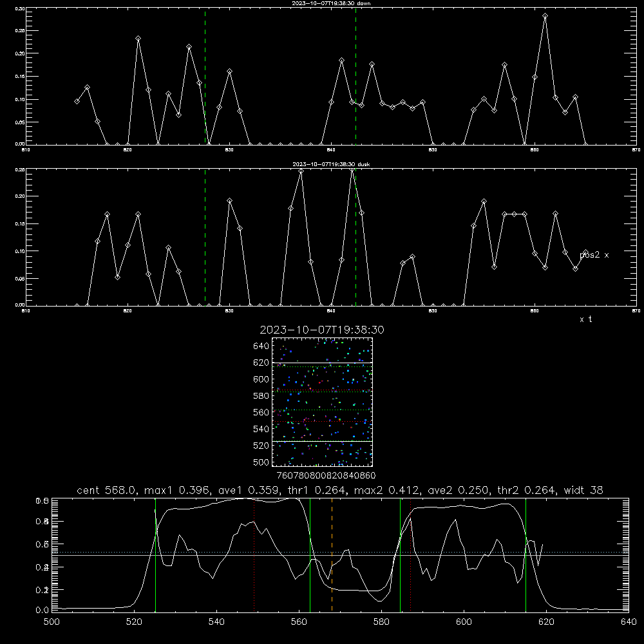Click the colored scatter image thumbnail
This screenshot has height=644, width=644.
coord(323,402)
